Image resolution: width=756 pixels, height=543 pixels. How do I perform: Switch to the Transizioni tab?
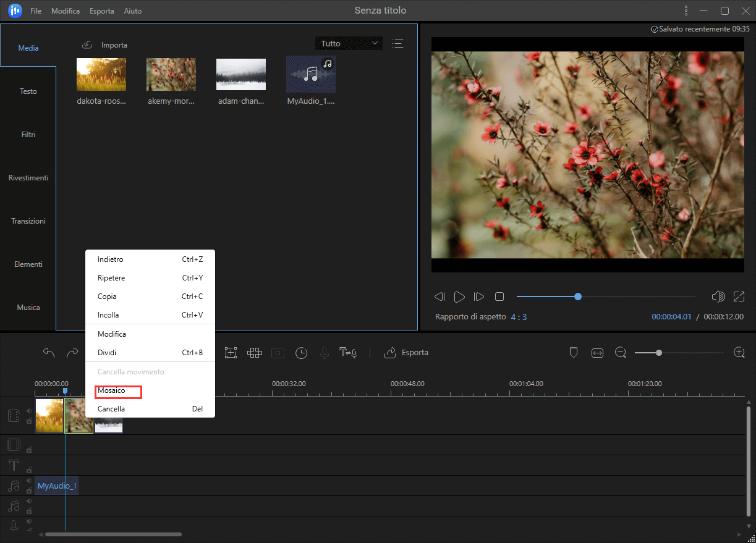pos(28,221)
